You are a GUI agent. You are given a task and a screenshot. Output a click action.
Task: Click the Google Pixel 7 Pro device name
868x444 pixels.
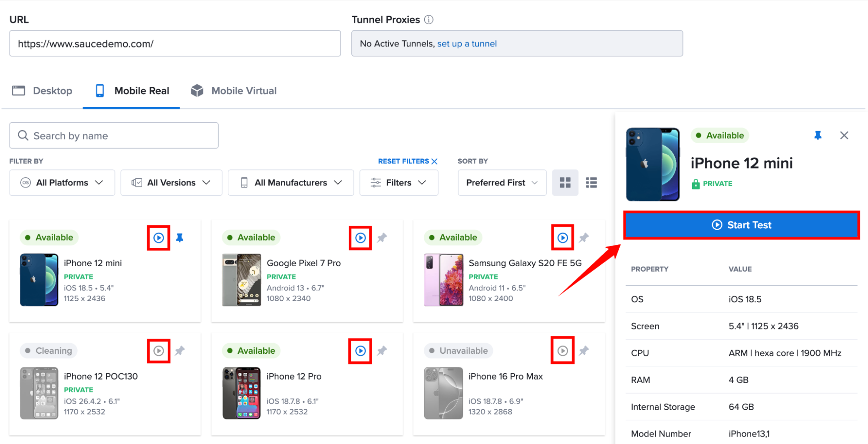(x=304, y=263)
